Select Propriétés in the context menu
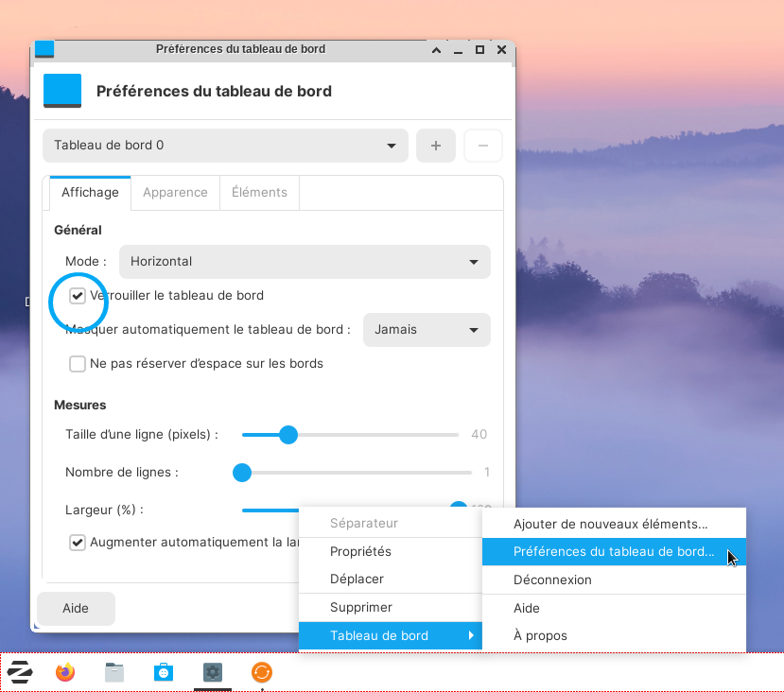Image resolution: width=784 pixels, height=692 pixels. coord(360,551)
